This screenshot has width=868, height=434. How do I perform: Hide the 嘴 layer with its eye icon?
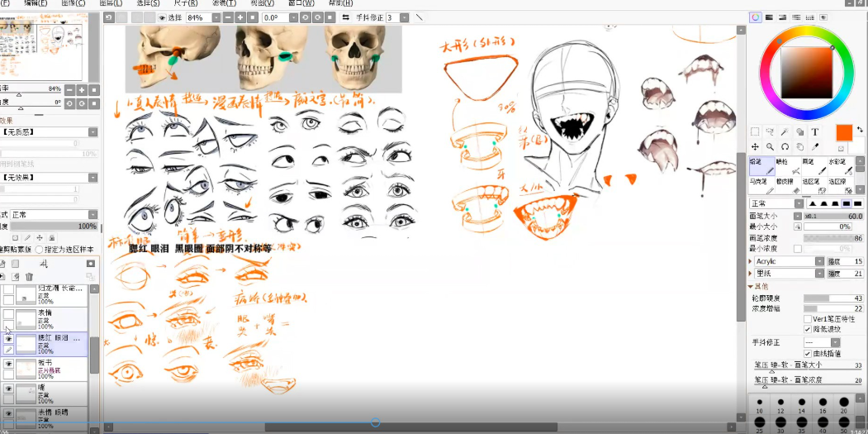pos(8,389)
